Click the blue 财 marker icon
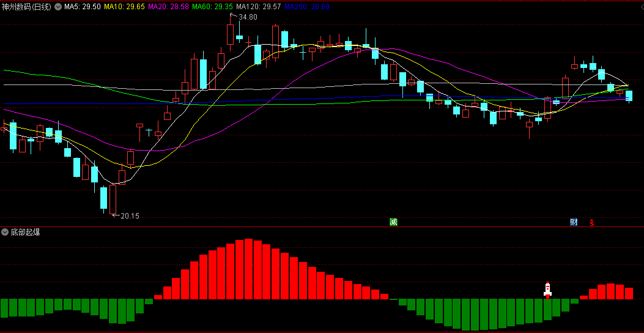Screen dimensions: 644x333 point(574,222)
